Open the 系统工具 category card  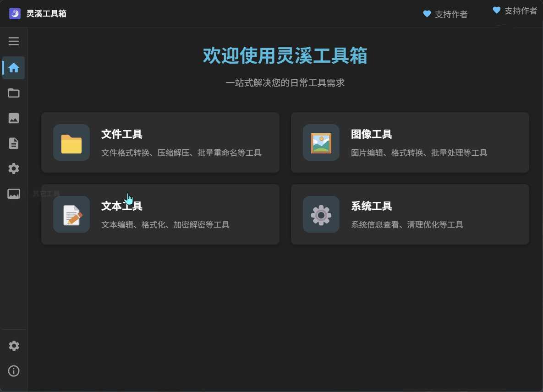410,214
